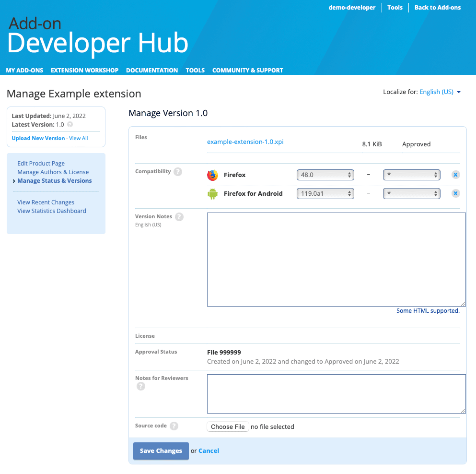Open the DOCUMENTATION navigation menu
Screen dimensions: 476x474
coord(152,70)
